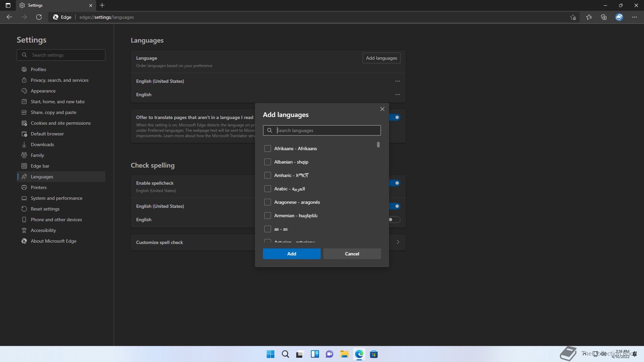Screen dimensions: 644x362
Task: Open the Favorites list icon
Action: pos(589,17)
